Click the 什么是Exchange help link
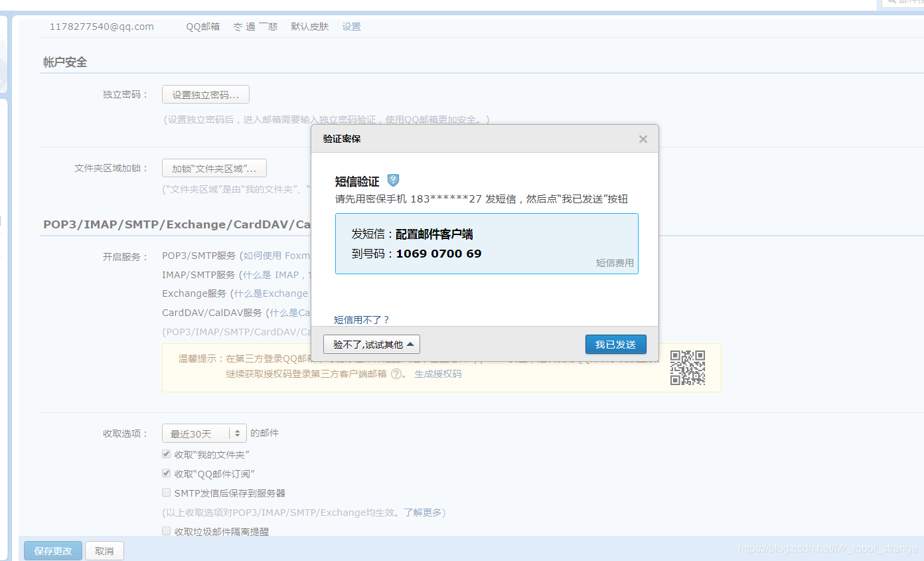The height and width of the screenshot is (561, 924). point(271,293)
